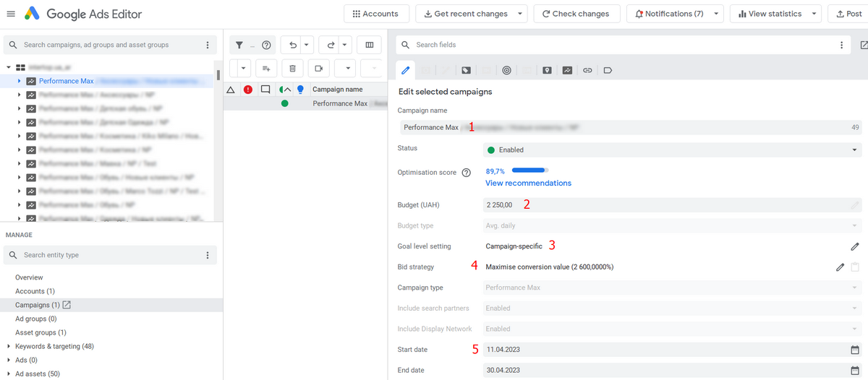Open undo history dropdown arrow

point(306,45)
